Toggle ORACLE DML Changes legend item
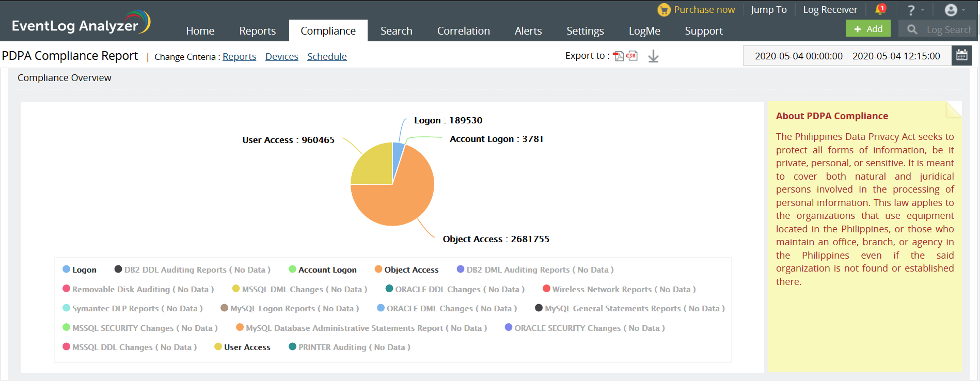The height and width of the screenshot is (381, 980). coord(447,308)
